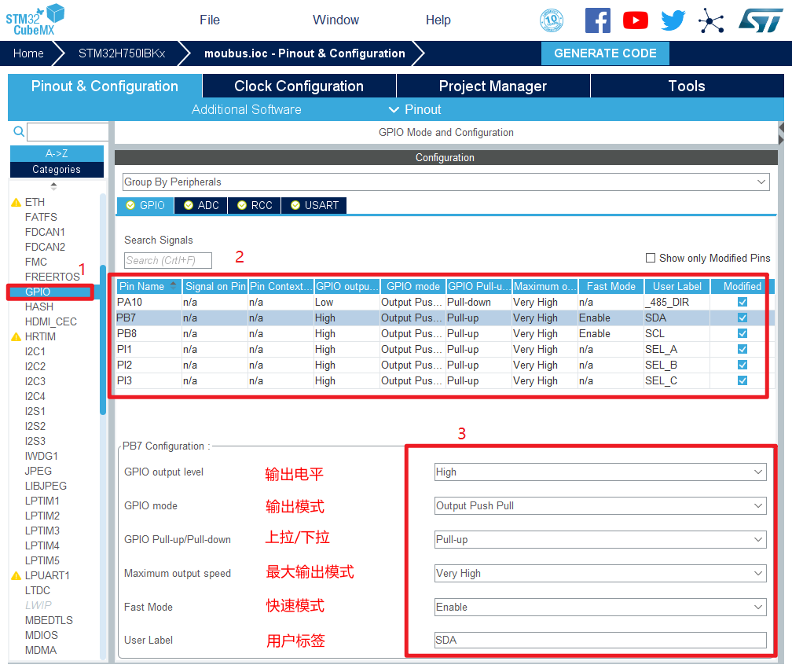Expand the Maximum output speed dropdown
This screenshot has width=792, height=672.
(x=600, y=574)
